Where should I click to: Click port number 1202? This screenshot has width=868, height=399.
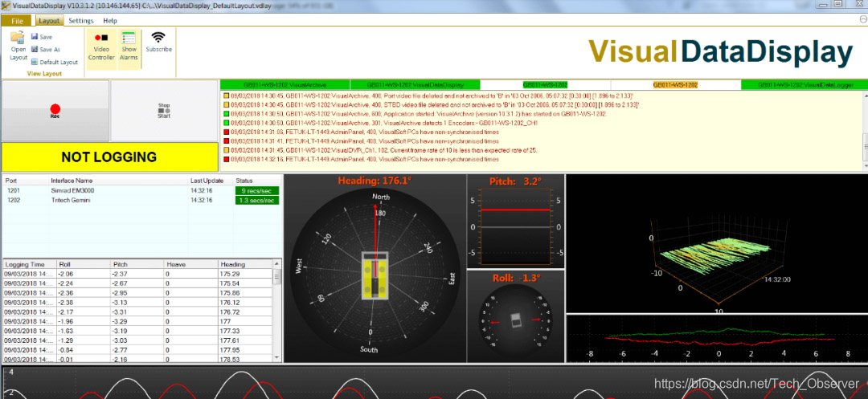tap(14, 200)
